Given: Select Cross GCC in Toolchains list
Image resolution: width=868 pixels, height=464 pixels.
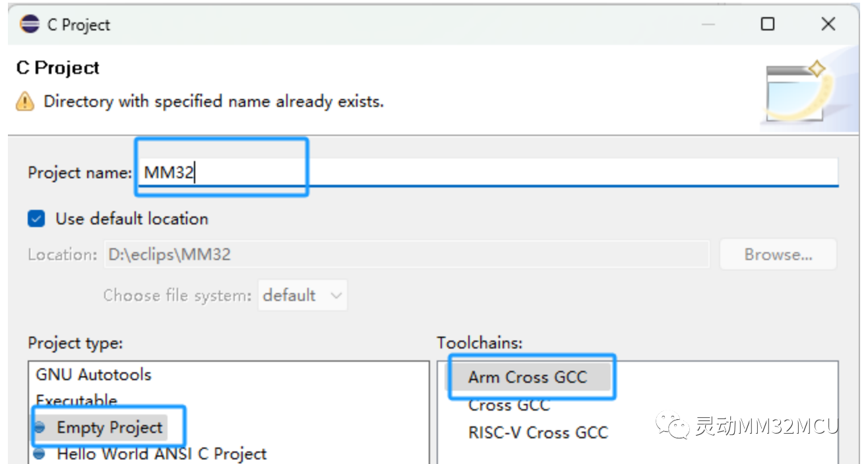Looking at the screenshot, I should tap(509, 405).
